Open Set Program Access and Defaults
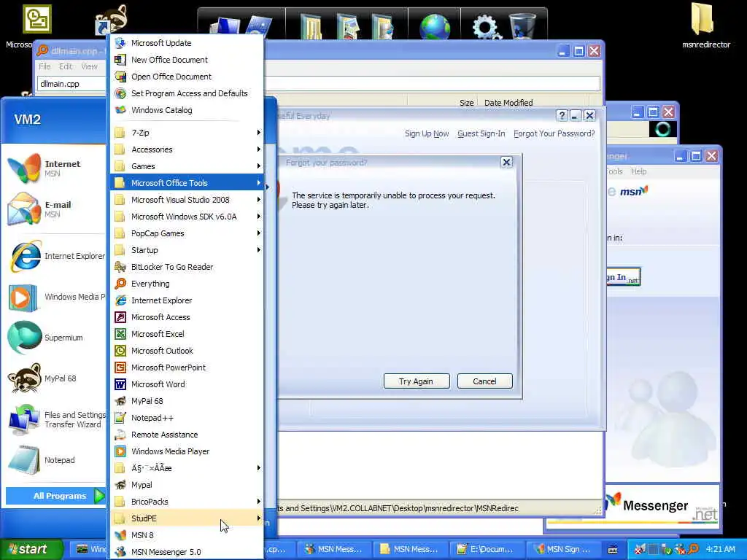747x560 pixels. click(x=187, y=93)
